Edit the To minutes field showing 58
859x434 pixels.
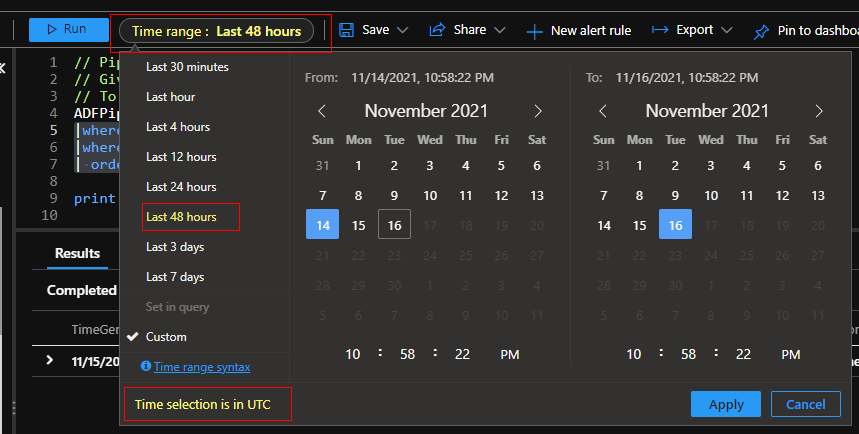(x=689, y=355)
